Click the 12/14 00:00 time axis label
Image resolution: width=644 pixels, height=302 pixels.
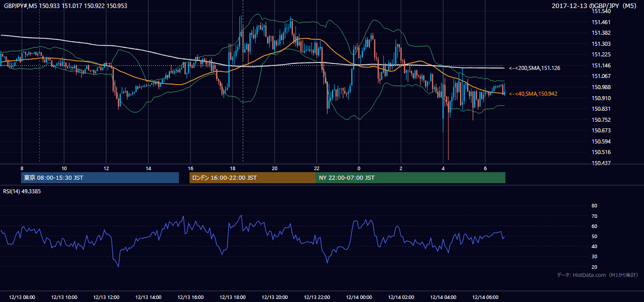click(x=359, y=297)
